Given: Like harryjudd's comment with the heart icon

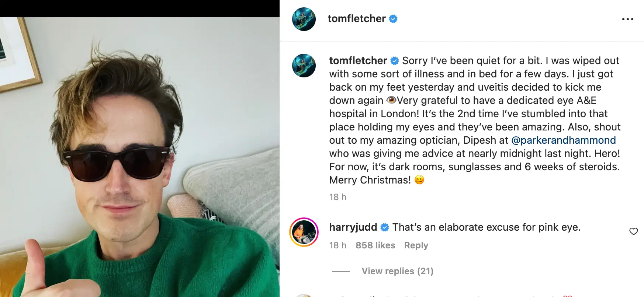Looking at the screenshot, I should [x=634, y=231].
